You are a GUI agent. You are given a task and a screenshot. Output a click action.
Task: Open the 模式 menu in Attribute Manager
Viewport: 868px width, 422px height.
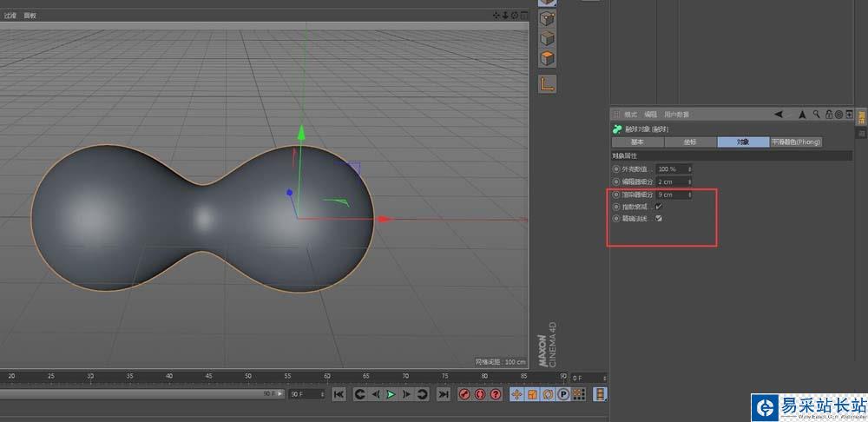(x=630, y=115)
